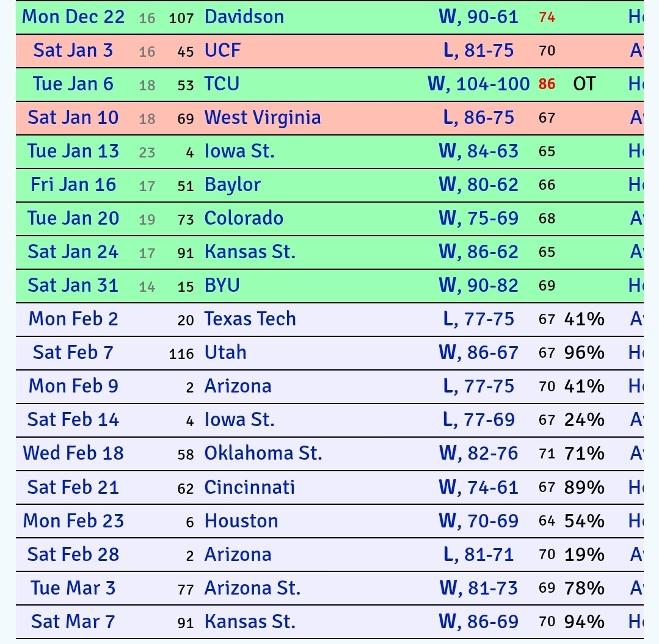Select the West Virginia team link
659x644 pixels.
tap(262, 117)
